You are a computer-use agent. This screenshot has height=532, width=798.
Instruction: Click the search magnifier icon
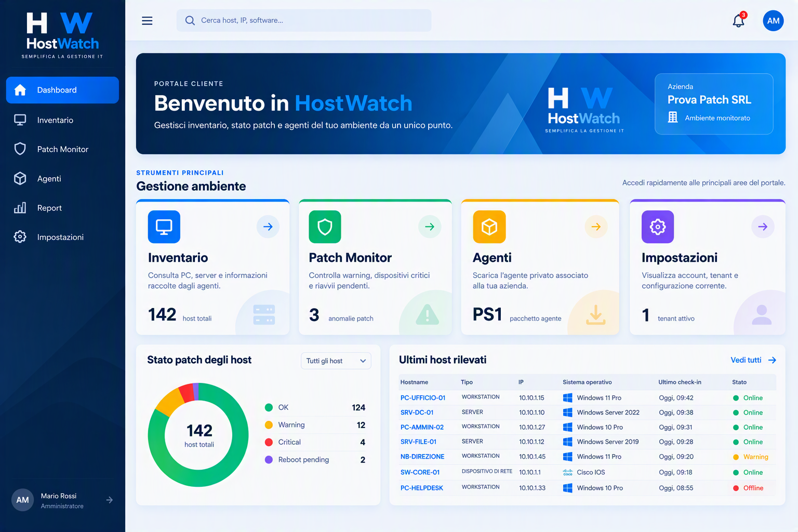[x=190, y=20]
